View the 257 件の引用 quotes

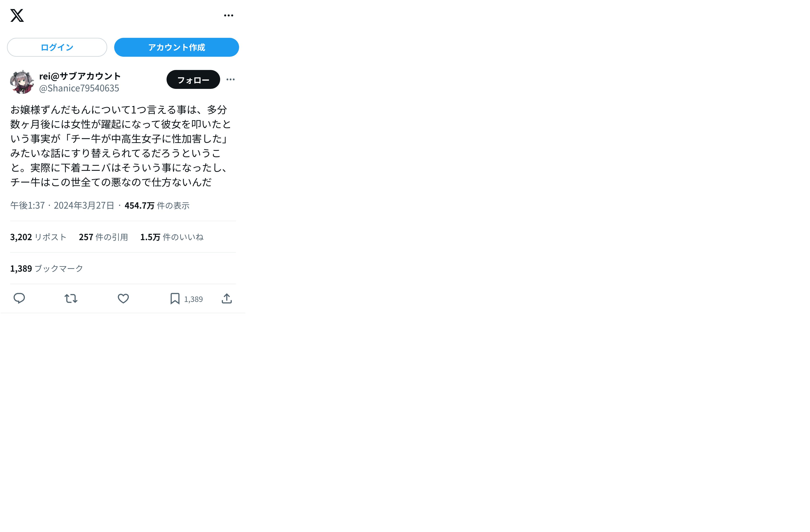click(103, 237)
